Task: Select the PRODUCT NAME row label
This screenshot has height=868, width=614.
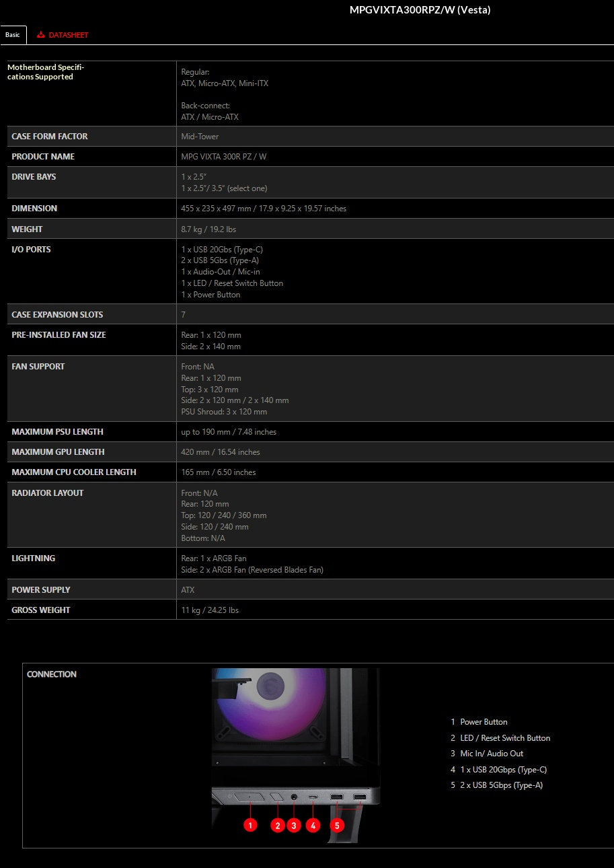Action: (x=43, y=157)
